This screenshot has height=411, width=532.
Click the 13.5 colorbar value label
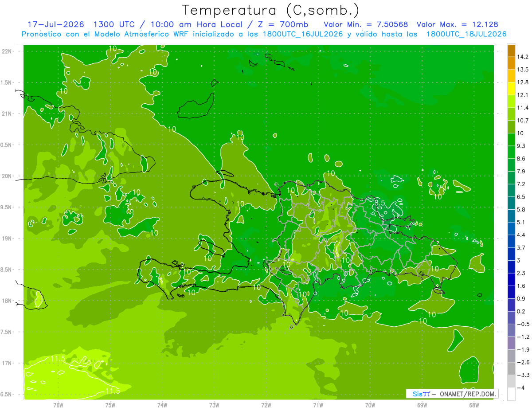tap(522, 70)
